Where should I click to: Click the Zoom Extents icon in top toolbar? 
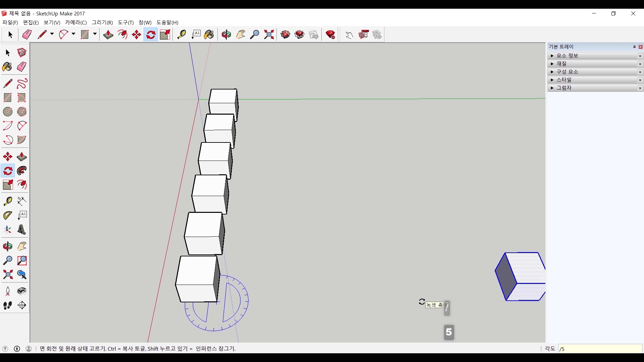[269, 35]
